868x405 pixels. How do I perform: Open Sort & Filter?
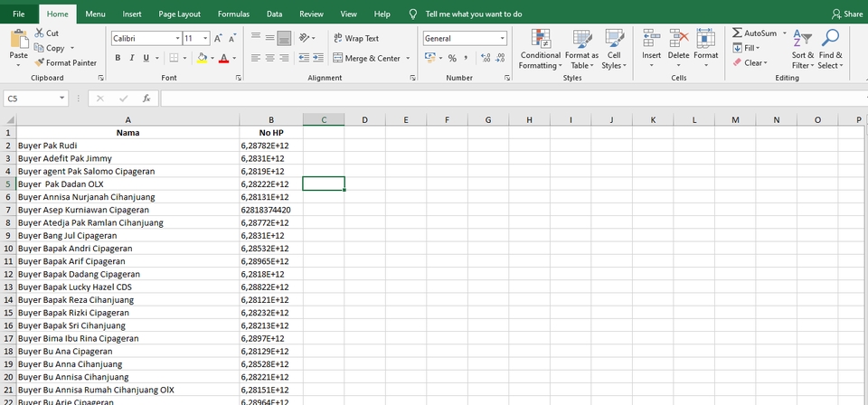[802, 49]
